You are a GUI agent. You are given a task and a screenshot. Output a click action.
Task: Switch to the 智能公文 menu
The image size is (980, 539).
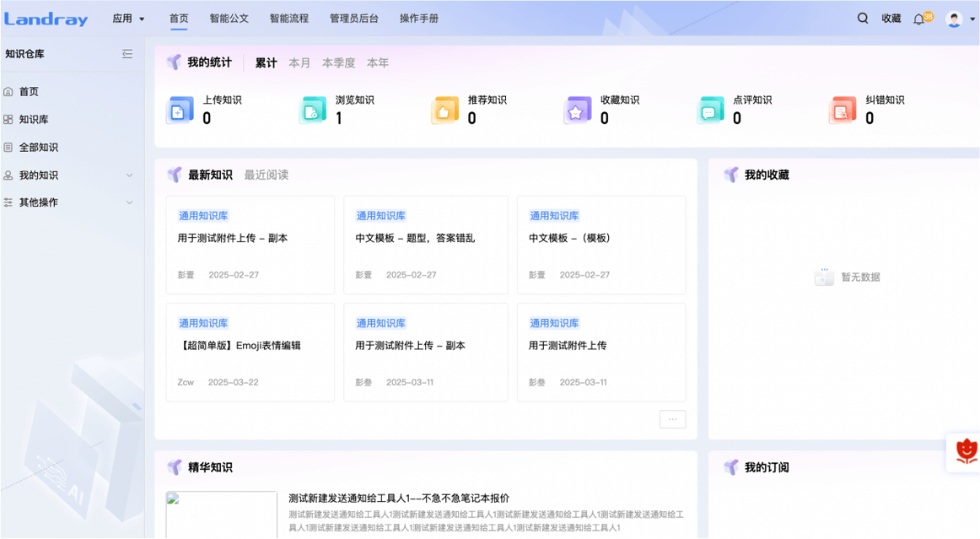[x=229, y=19]
